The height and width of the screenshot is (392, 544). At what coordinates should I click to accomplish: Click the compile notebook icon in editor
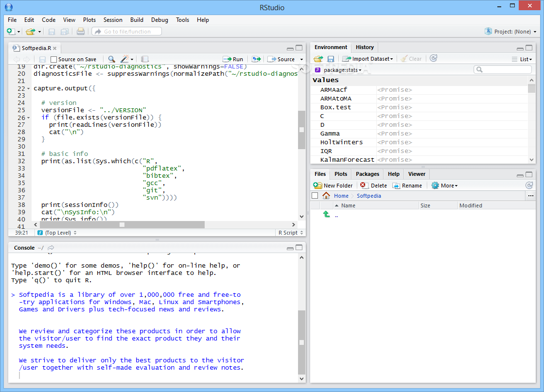point(145,59)
